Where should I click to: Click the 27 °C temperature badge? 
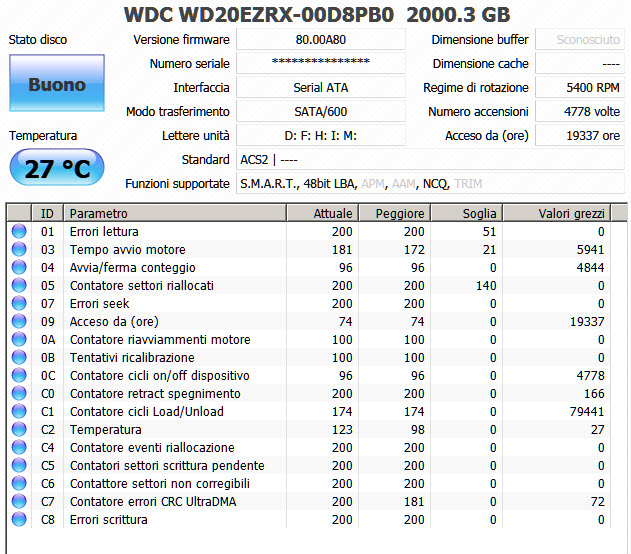tap(57, 167)
